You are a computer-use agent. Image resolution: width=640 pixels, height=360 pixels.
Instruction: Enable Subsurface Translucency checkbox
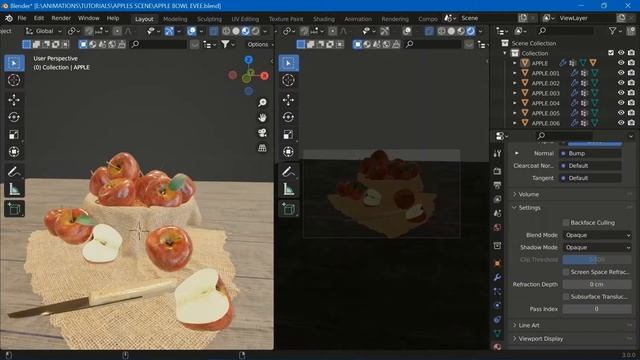coord(566,297)
